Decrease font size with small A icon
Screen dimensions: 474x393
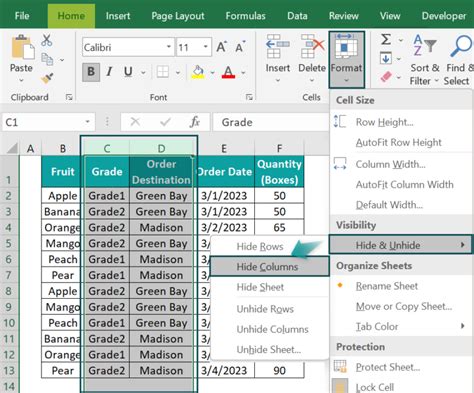(240, 47)
